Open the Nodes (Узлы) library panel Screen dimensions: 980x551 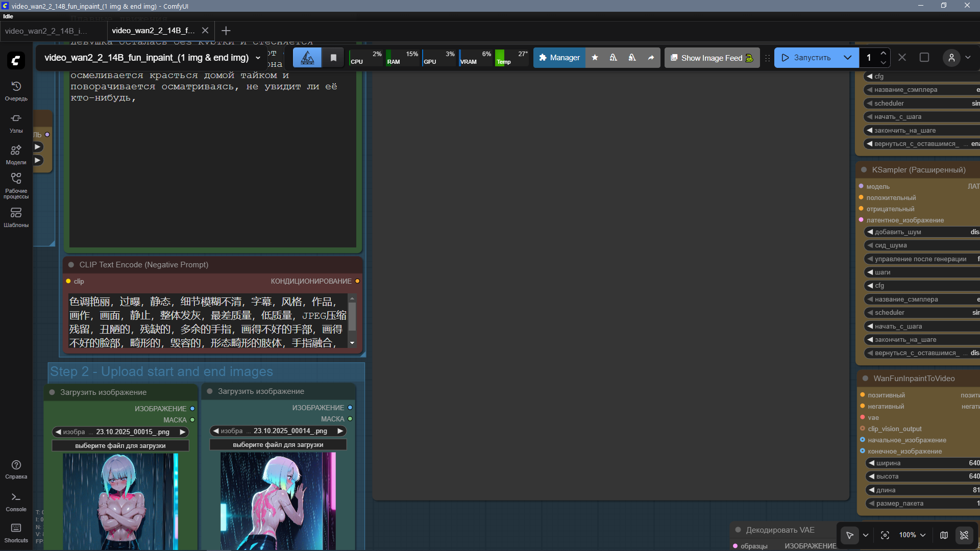click(16, 122)
